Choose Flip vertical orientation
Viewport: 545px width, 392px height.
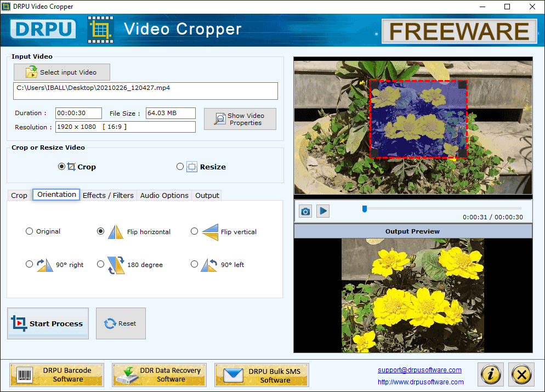[194, 231]
